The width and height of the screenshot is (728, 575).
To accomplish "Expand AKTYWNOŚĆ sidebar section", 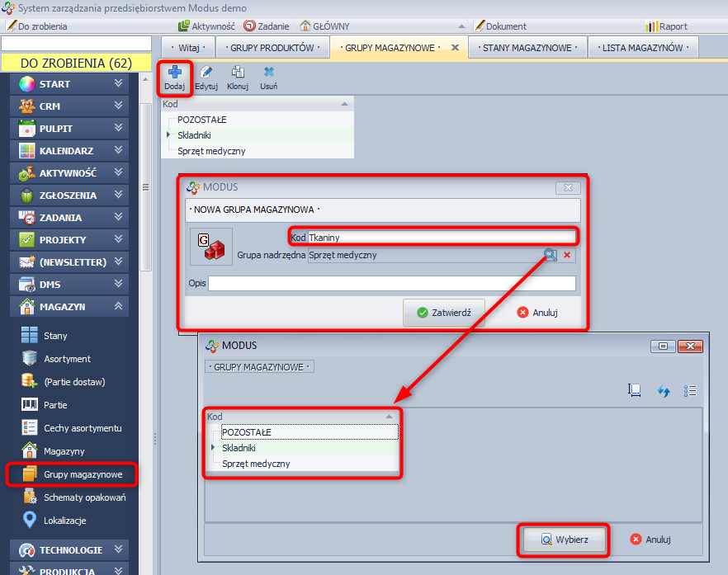I will pyautogui.click(x=69, y=173).
